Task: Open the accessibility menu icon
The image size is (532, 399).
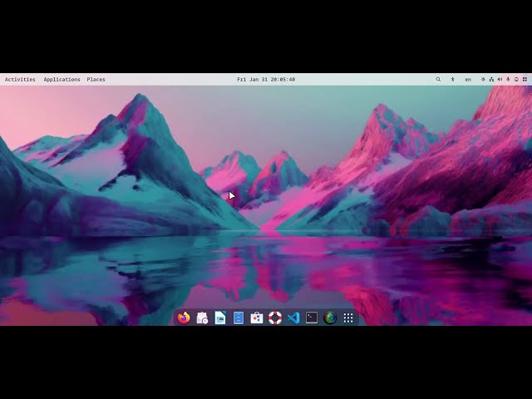Action: pos(452,80)
